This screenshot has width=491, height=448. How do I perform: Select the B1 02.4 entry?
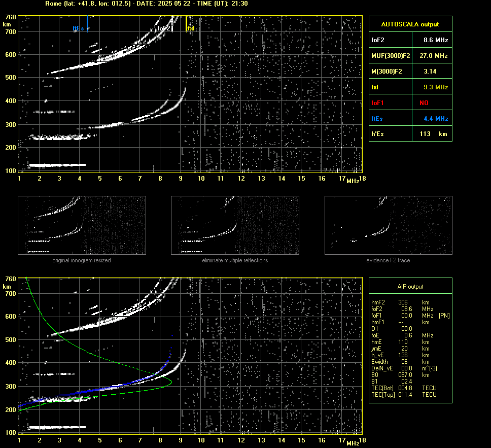[x=392, y=381]
